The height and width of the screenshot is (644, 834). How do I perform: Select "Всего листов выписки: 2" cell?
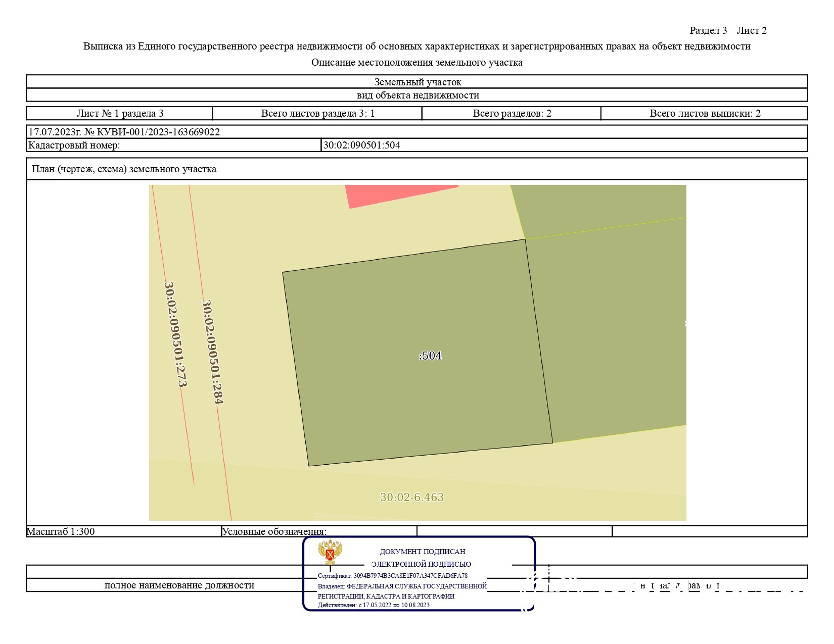705,113
